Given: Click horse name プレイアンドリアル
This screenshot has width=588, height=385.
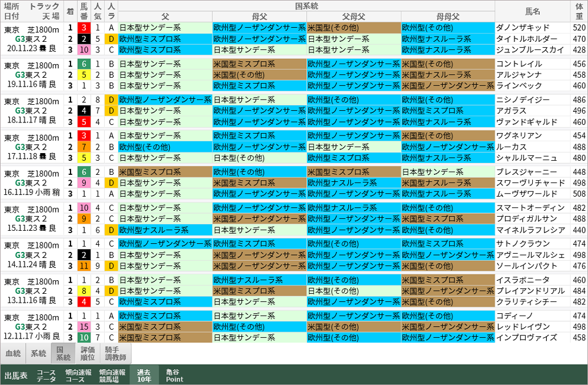Looking at the screenshot, I should (530, 291).
